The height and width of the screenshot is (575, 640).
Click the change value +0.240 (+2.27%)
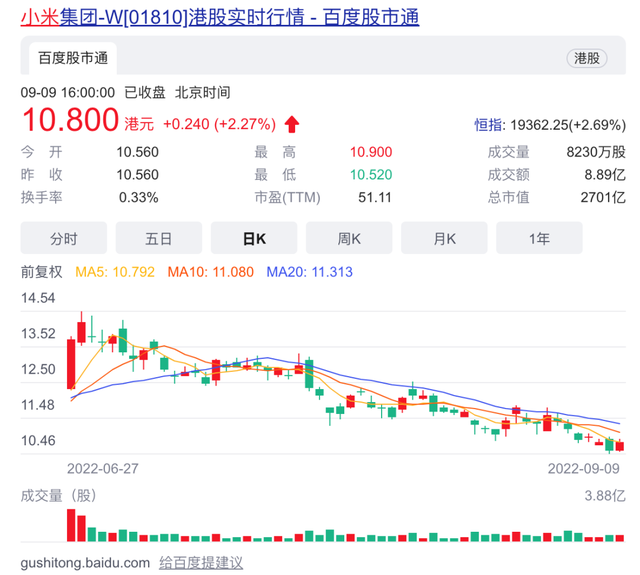(220, 124)
